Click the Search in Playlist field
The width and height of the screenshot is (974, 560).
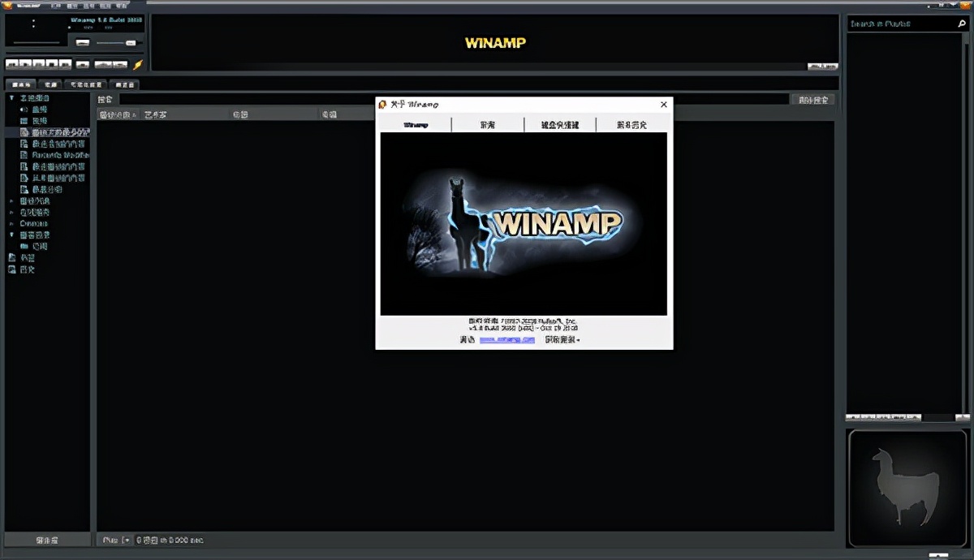coord(901,24)
